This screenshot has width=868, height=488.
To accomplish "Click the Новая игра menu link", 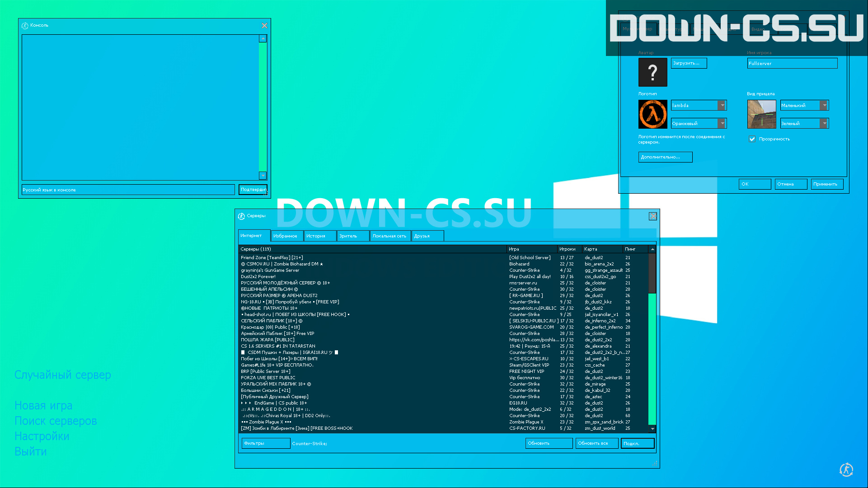I will [43, 405].
